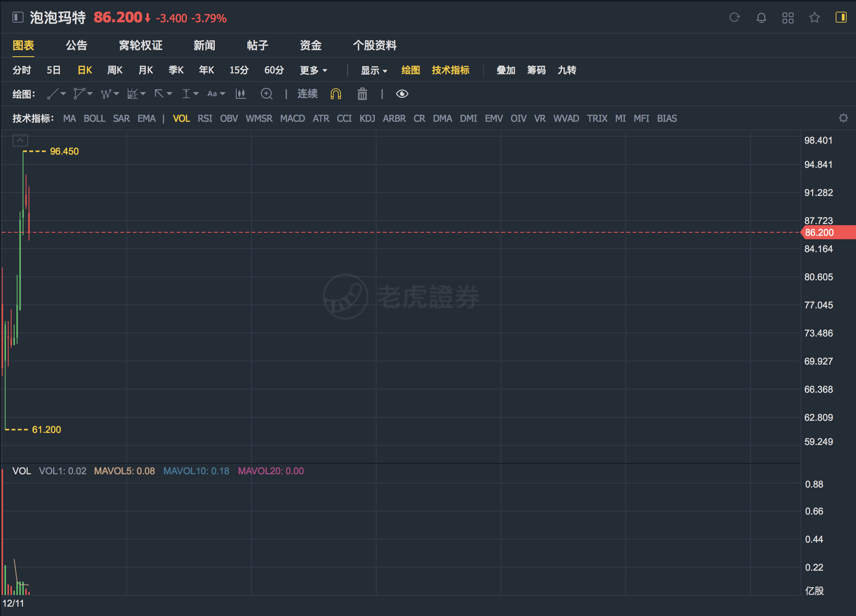
Task: Enable the EMA indicator
Action: (146, 118)
